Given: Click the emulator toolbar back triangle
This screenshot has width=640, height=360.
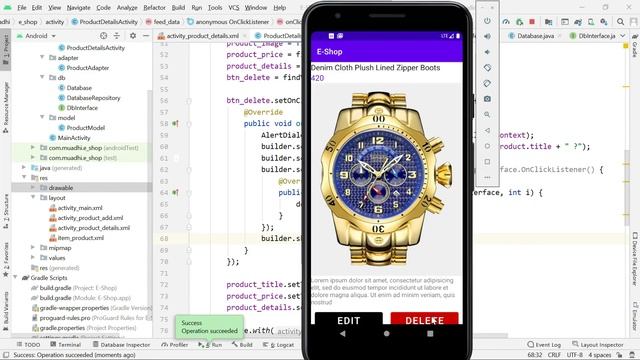Looking at the screenshot, I should point(487,130).
